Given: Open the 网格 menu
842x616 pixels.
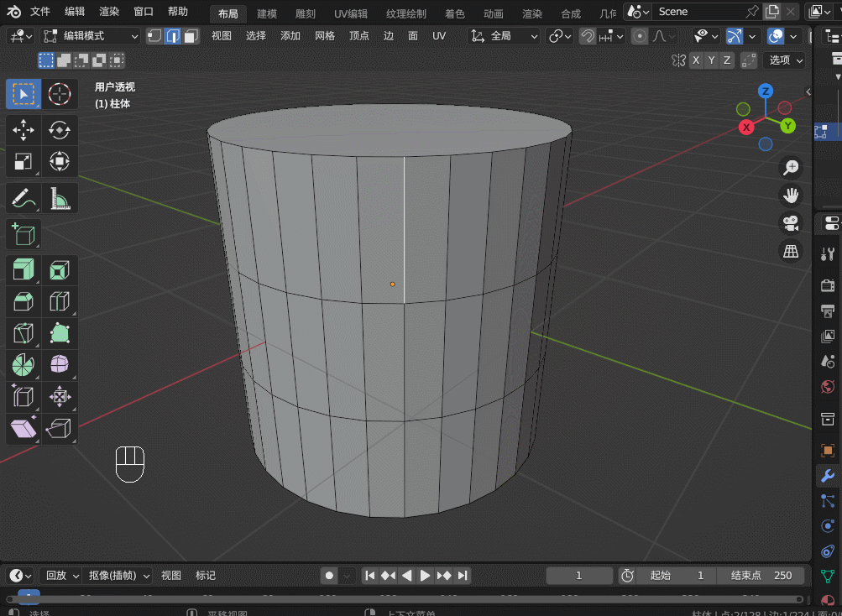Looking at the screenshot, I should [x=324, y=36].
